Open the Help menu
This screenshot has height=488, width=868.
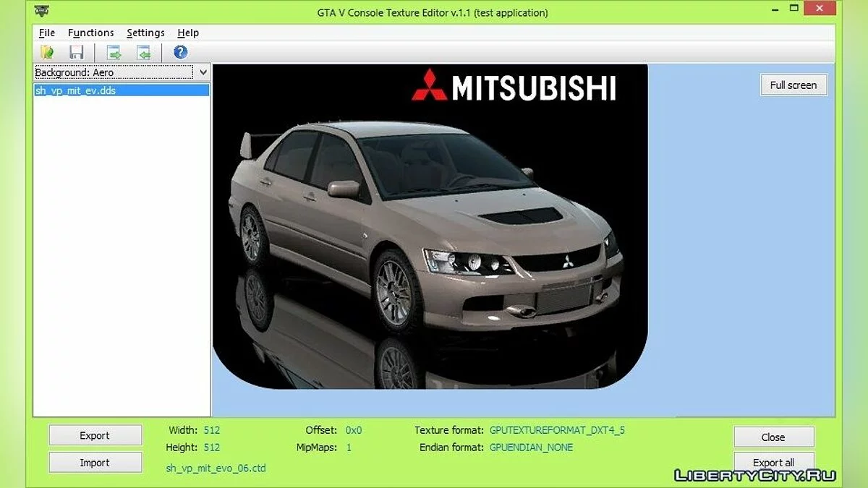188,33
